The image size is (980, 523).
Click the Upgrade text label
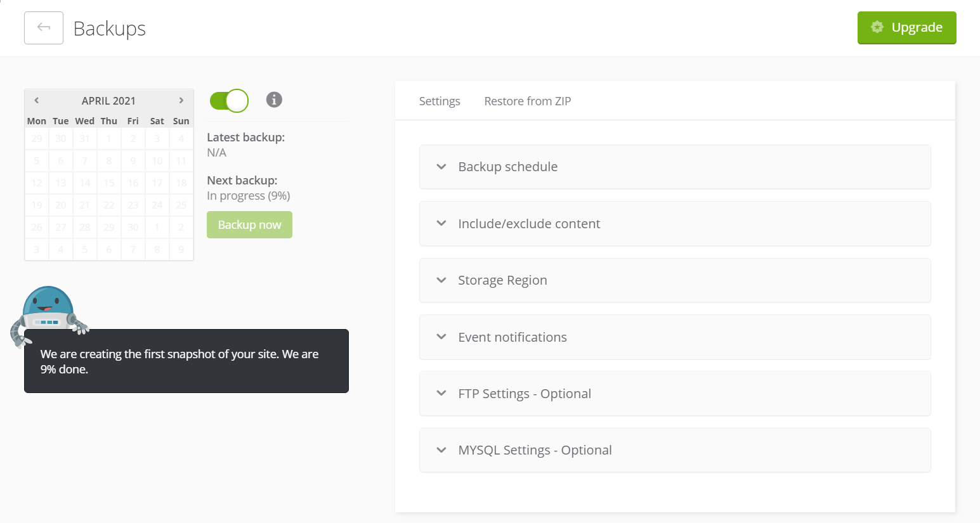(x=917, y=27)
